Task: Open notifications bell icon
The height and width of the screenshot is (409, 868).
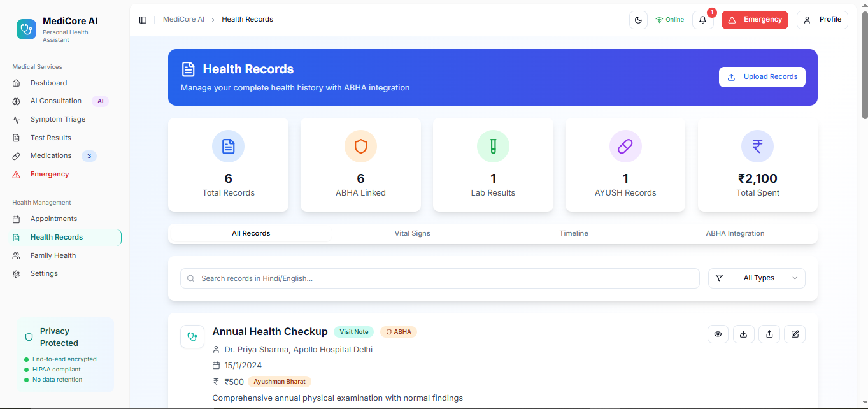Action: tap(703, 20)
